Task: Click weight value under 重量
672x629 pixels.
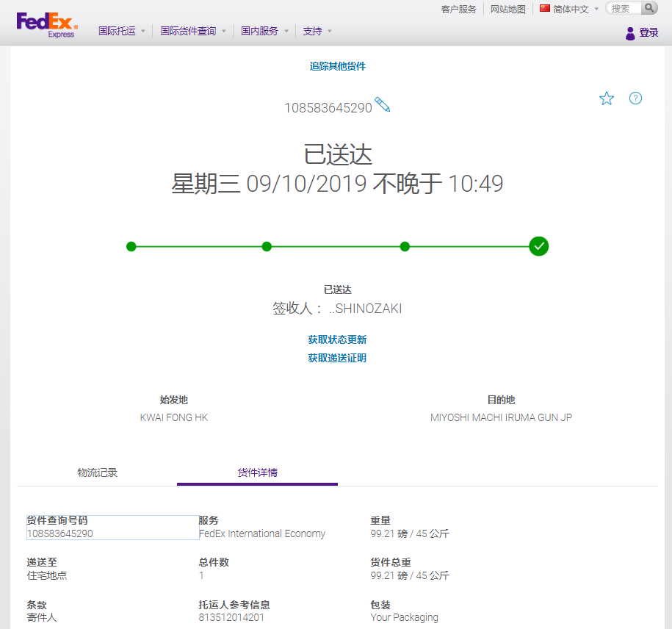Action: (410, 533)
